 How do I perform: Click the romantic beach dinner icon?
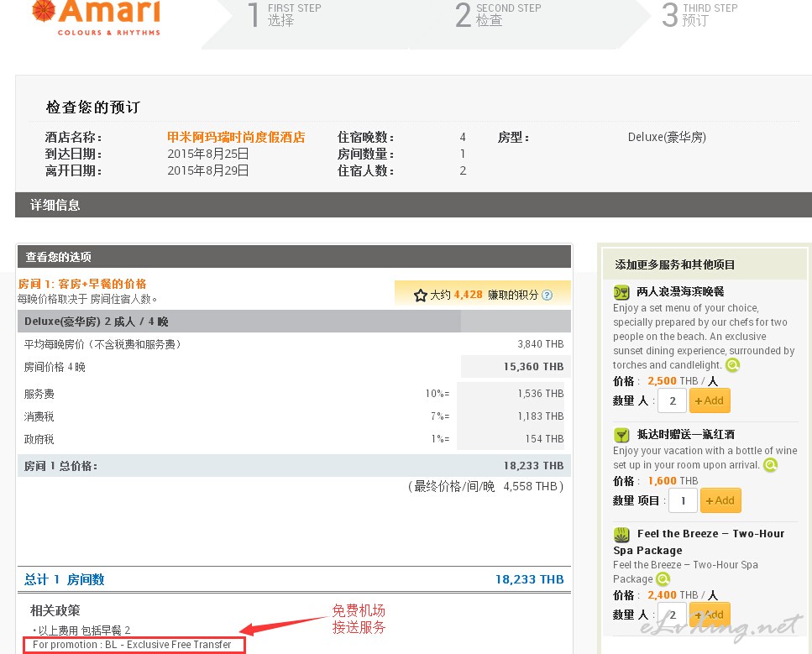[621, 292]
